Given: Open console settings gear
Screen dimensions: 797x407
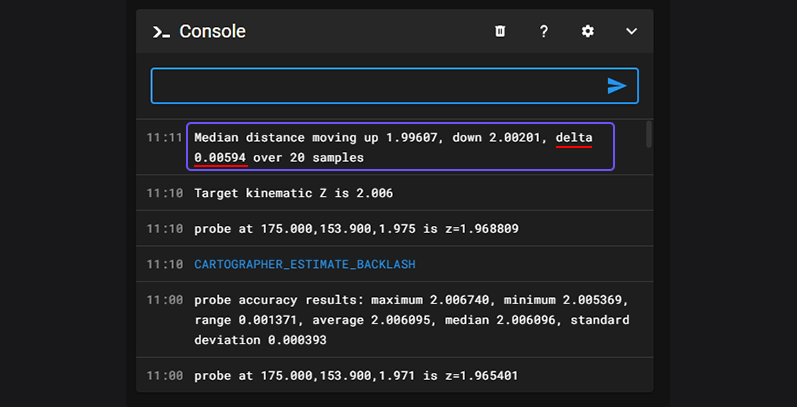Looking at the screenshot, I should tap(588, 31).
